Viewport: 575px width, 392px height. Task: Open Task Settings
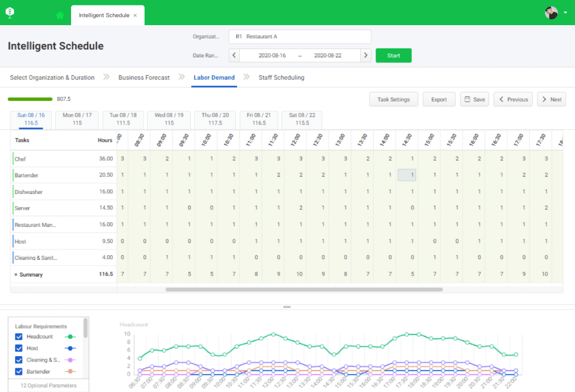point(394,99)
